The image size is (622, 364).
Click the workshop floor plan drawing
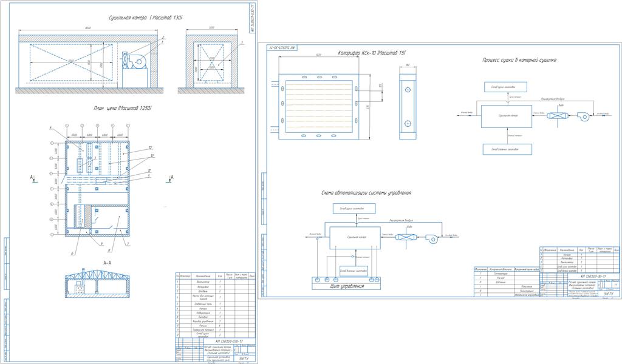97,189
